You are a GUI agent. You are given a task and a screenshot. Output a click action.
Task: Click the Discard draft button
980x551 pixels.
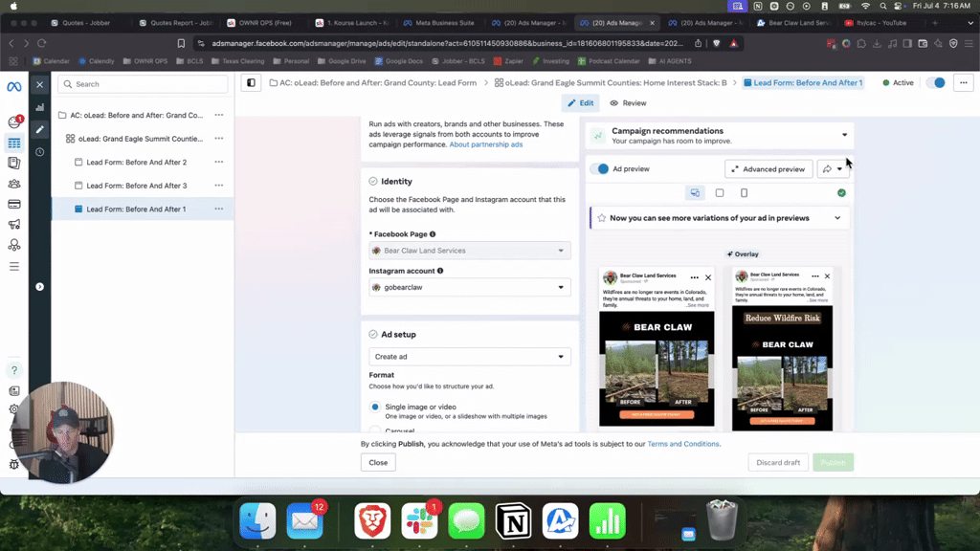pyautogui.click(x=778, y=462)
